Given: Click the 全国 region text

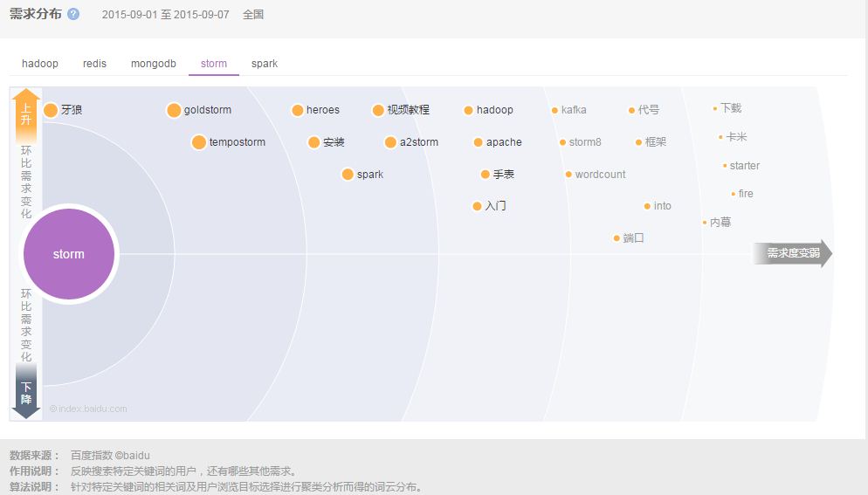Looking at the screenshot, I should pyautogui.click(x=253, y=15).
